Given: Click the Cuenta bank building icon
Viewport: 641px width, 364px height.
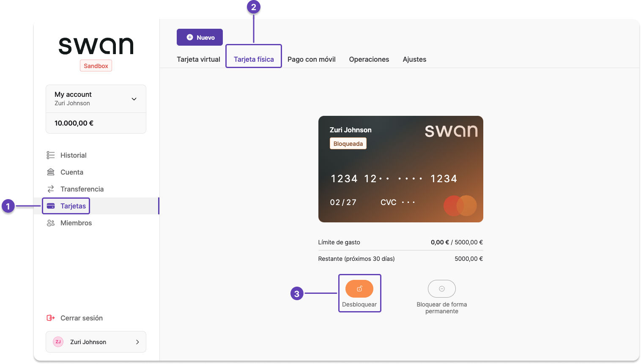Looking at the screenshot, I should (51, 172).
